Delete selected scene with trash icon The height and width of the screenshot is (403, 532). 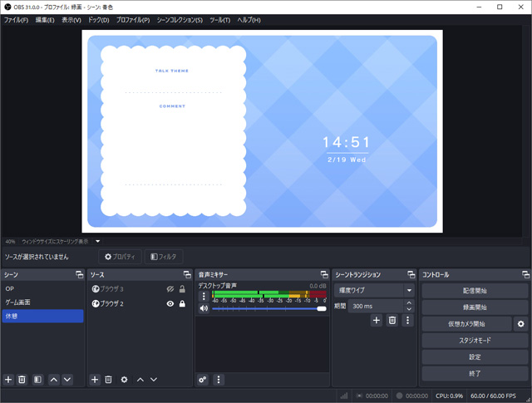click(x=22, y=379)
